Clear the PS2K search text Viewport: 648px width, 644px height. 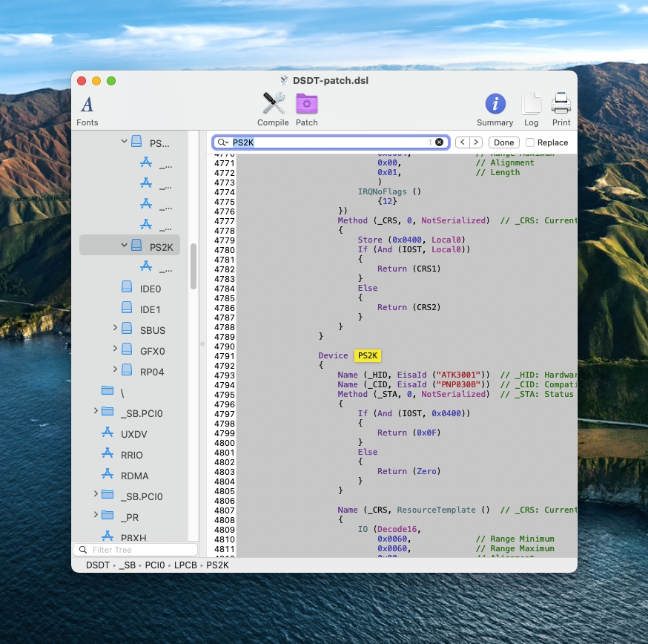coord(439,142)
